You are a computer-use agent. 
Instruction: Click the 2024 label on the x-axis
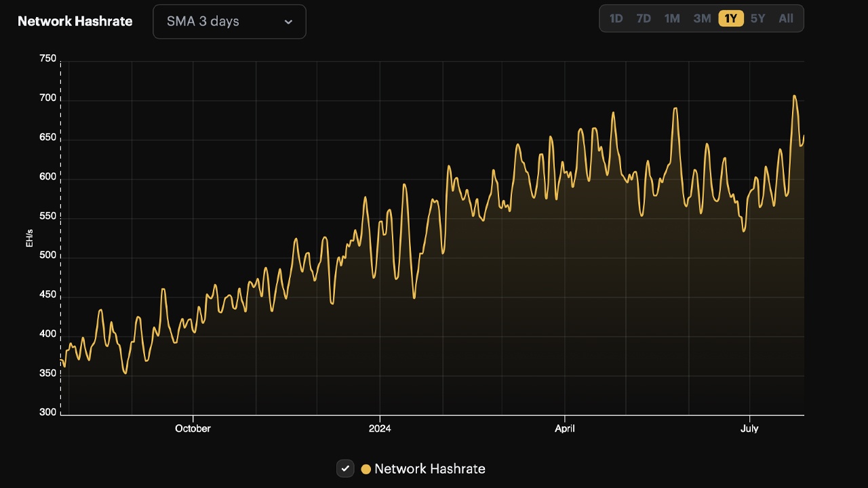click(x=380, y=428)
